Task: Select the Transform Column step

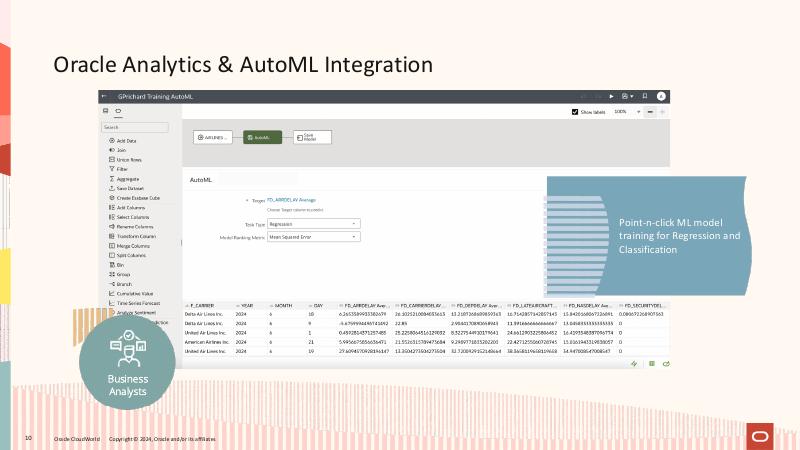Action: click(x=132, y=236)
